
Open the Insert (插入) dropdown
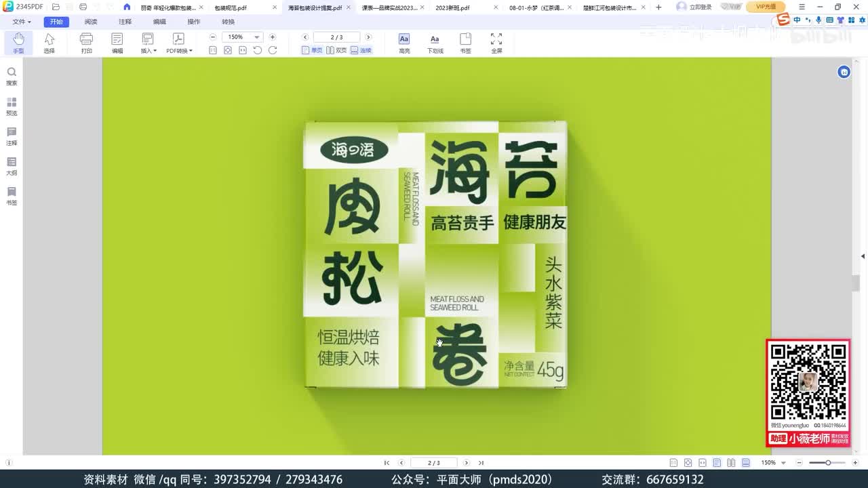click(148, 43)
